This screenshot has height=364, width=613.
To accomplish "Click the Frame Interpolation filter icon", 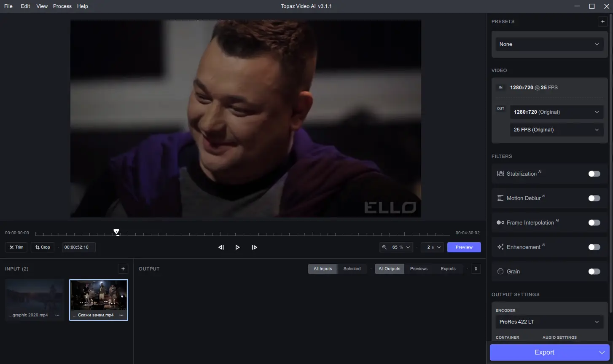I will click(x=500, y=222).
